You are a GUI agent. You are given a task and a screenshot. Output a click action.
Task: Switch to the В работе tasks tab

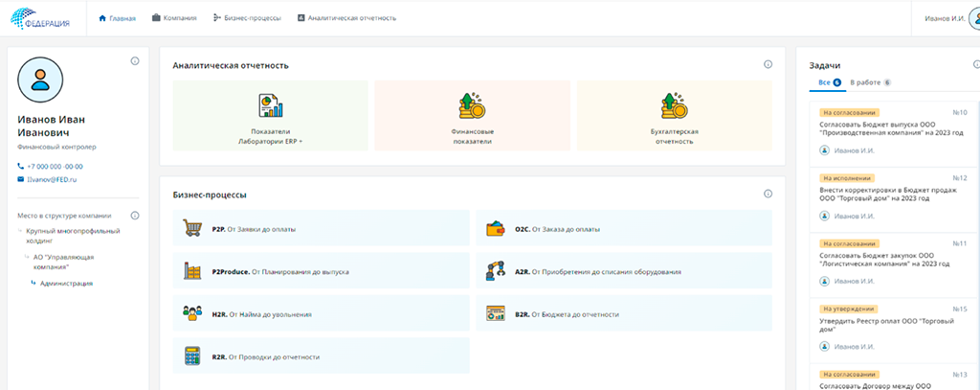click(870, 82)
